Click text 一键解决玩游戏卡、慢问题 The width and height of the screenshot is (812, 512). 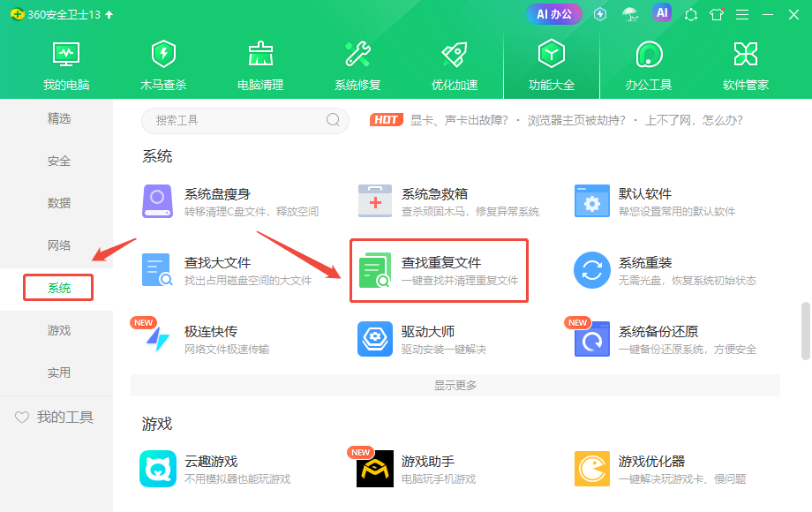[682, 478]
